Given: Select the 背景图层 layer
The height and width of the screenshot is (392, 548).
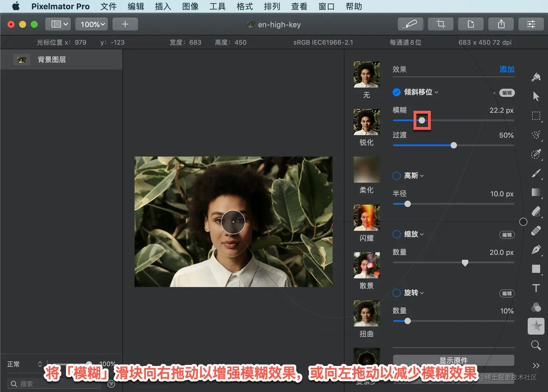Looking at the screenshot, I should (x=61, y=59).
